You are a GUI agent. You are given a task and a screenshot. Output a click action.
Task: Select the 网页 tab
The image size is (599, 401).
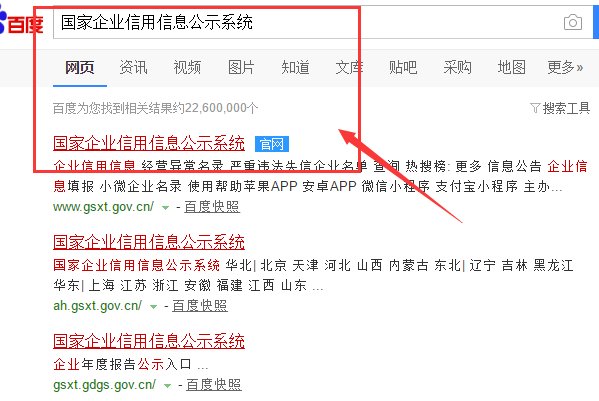tap(79, 68)
